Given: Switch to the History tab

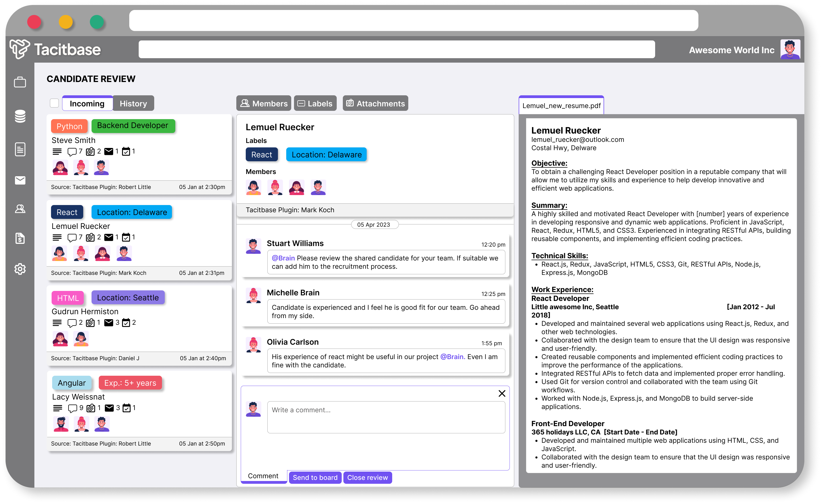Looking at the screenshot, I should [x=133, y=104].
